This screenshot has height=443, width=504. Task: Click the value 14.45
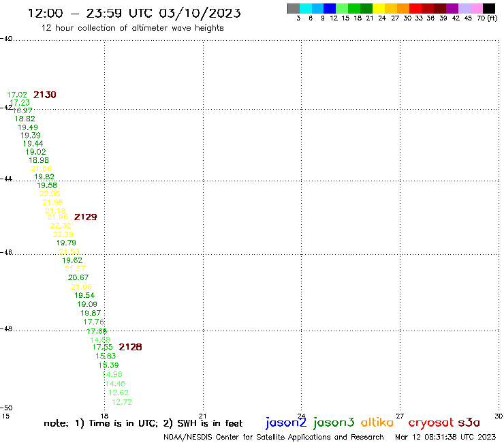(115, 384)
